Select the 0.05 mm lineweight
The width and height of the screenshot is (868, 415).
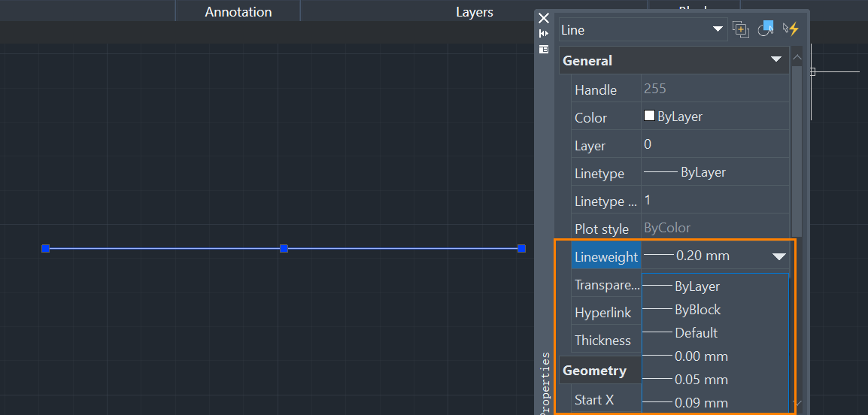click(x=715, y=380)
